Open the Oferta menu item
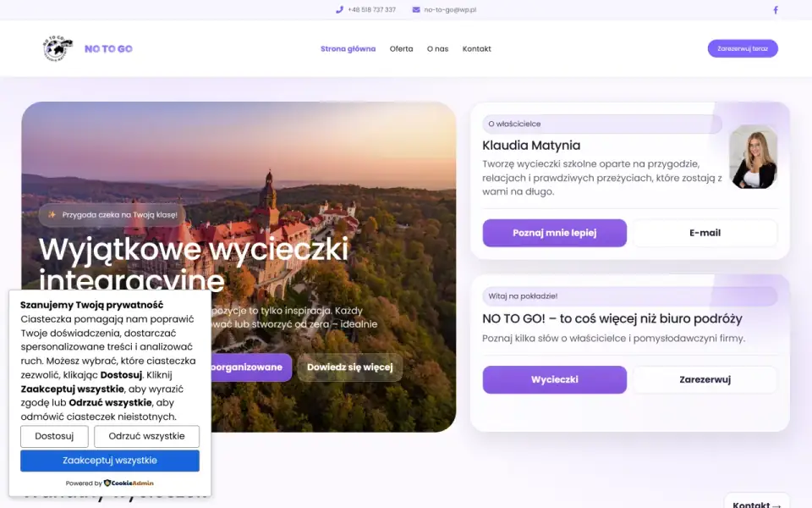Viewport: 812px width, 508px height. point(401,49)
